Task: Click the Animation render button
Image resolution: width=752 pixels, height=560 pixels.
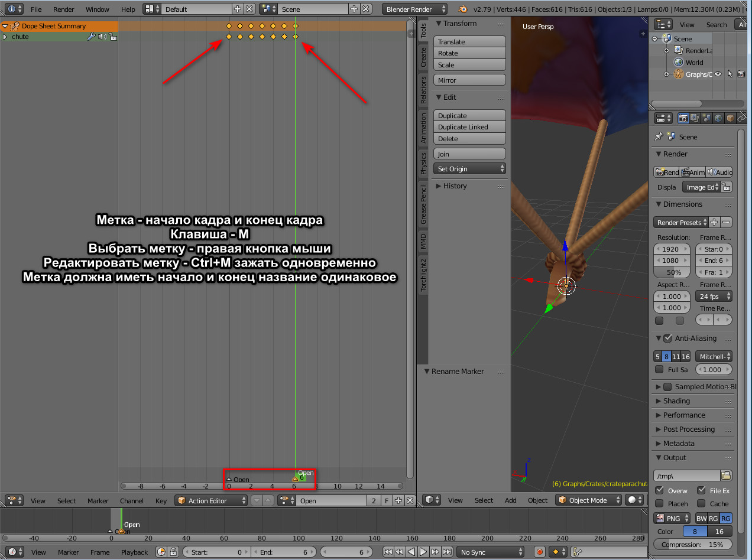Action: tap(693, 172)
